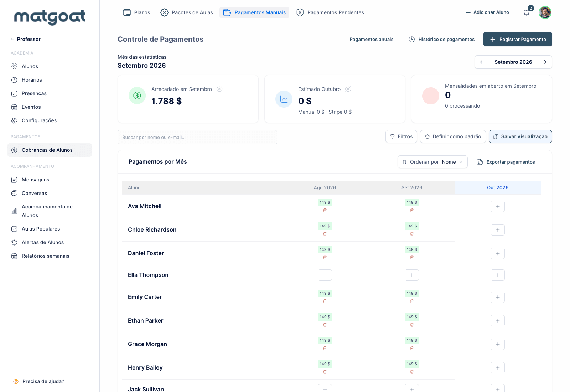Image resolution: width=570 pixels, height=392 pixels.
Task: Open the Filtros options
Action: pyautogui.click(x=401, y=136)
